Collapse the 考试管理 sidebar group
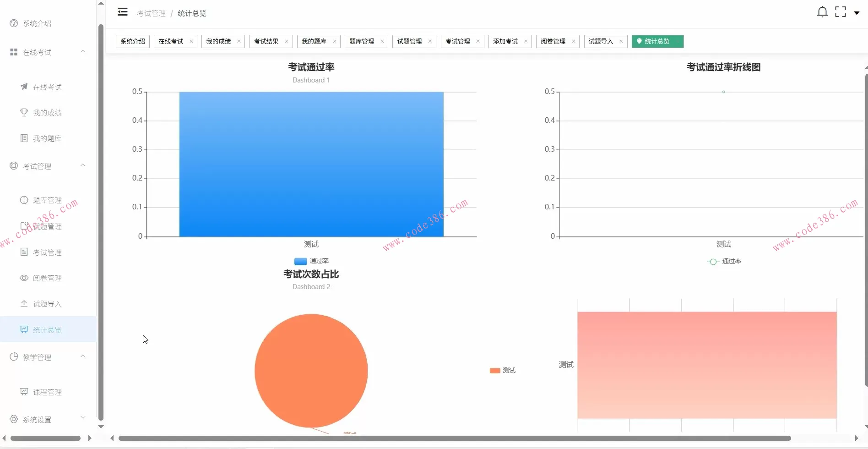The height and width of the screenshot is (449, 868). click(83, 165)
